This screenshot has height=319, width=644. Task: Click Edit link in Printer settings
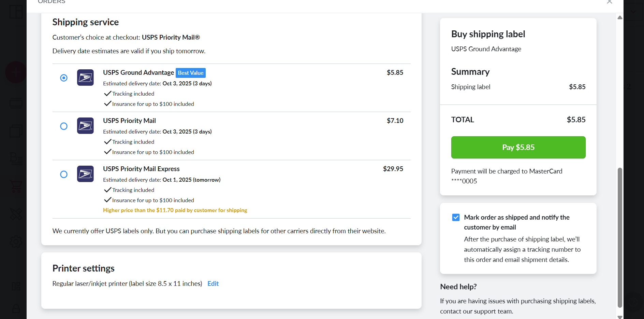[x=213, y=283]
